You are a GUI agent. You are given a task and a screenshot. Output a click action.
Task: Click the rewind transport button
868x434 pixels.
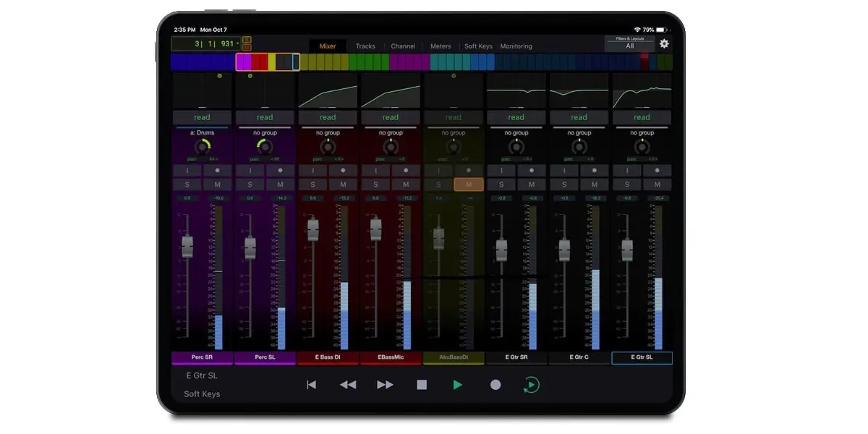coord(348,385)
